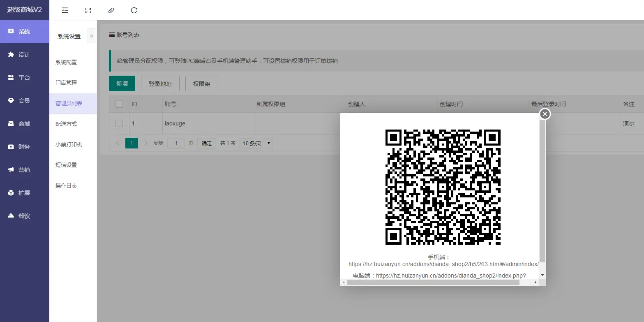Click the green 新增 button
Image resolution: width=644 pixels, height=322 pixels.
coord(122,83)
